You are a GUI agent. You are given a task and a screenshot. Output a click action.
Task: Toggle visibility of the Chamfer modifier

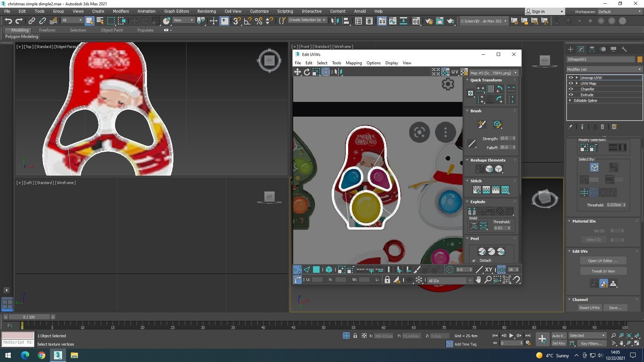coord(571,89)
